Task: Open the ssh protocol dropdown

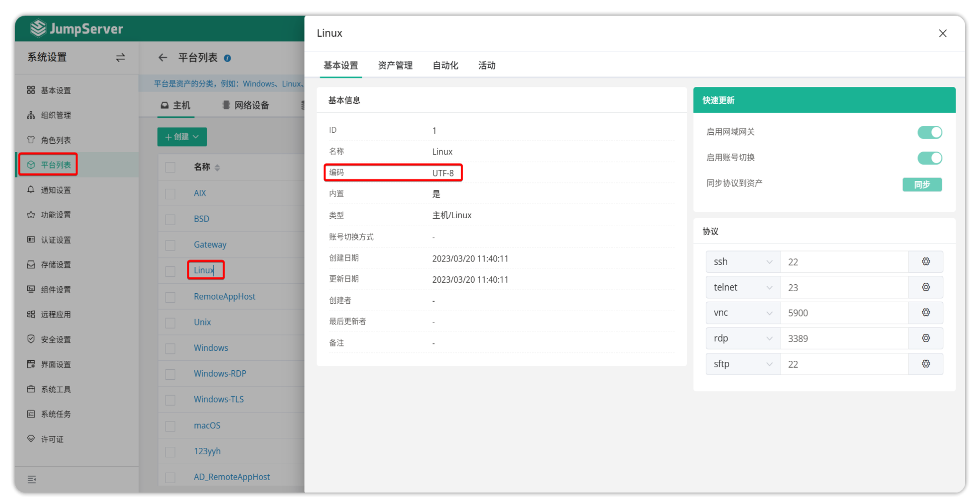Action: 743,262
